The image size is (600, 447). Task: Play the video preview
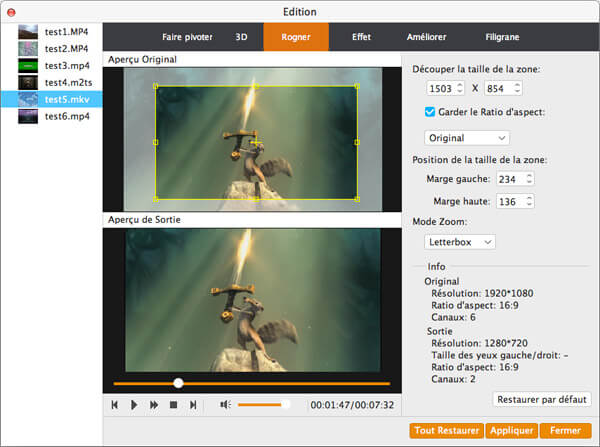pos(134,405)
